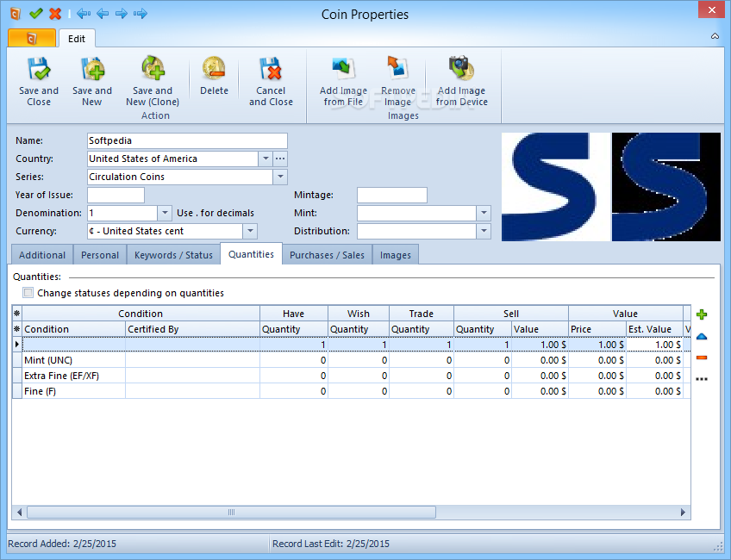Remove quantity row with orange minus
The height and width of the screenshot is (560, 731).
(x=702, y=358)
